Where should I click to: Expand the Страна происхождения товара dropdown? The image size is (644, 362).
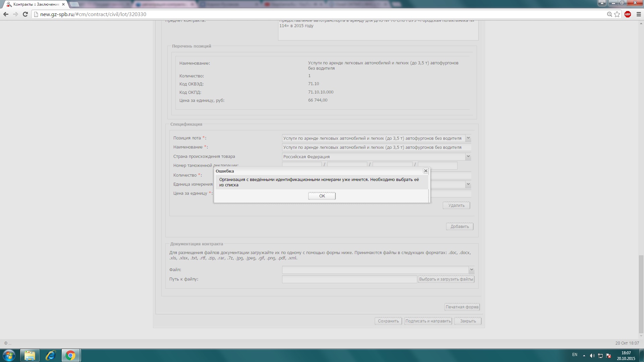point(468,157)
